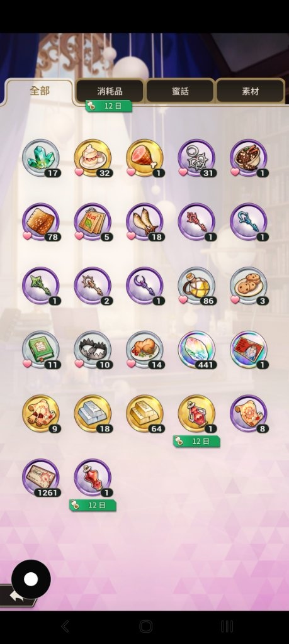Tap the strawberry cake item showing 32
289x644 pixels.
(x=93, y=158)
